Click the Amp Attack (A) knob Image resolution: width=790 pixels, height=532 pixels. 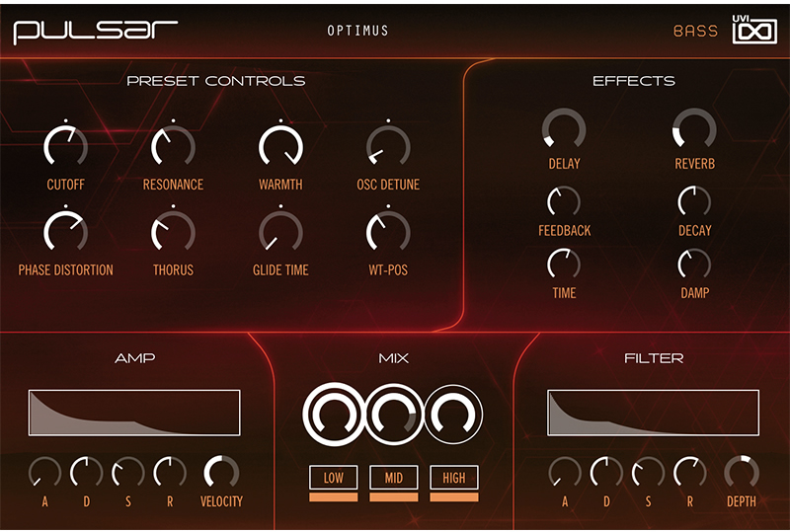(44, 473)
